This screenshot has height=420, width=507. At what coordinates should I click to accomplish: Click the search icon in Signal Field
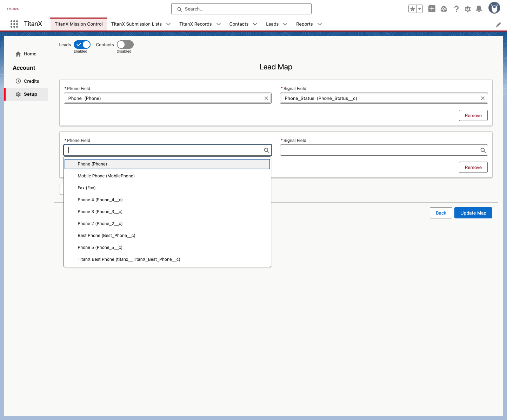[x=483, y=150]
